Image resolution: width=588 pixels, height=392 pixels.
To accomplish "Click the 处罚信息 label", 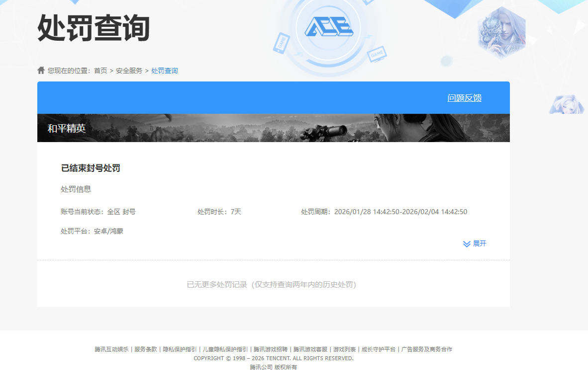I will pos(76,189).
